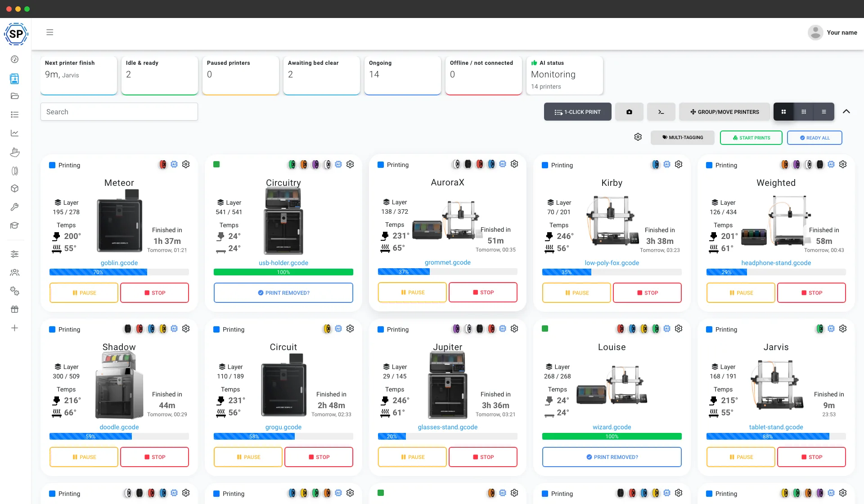Open the Circuit card settings gear

coord(350,329)
